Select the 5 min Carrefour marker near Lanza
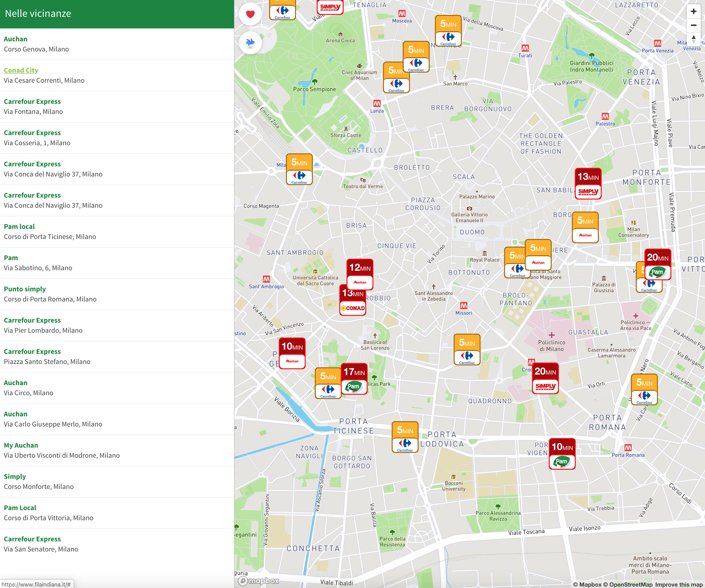Screen dimensions: 705x588 pos(396,77)
